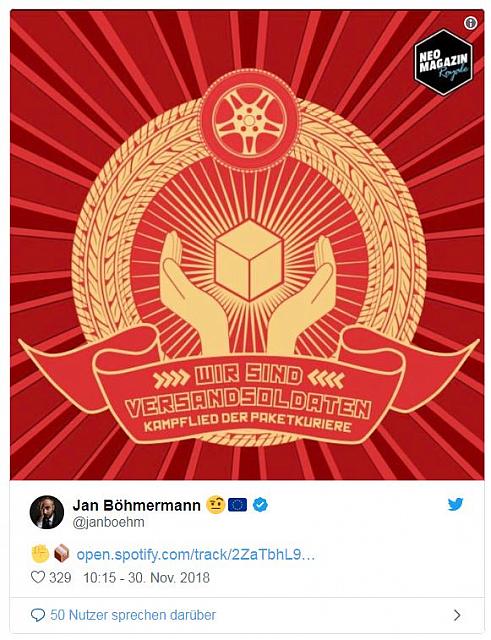Click the info icon on the image
The image size is (491, 640).
coord(471,24)
